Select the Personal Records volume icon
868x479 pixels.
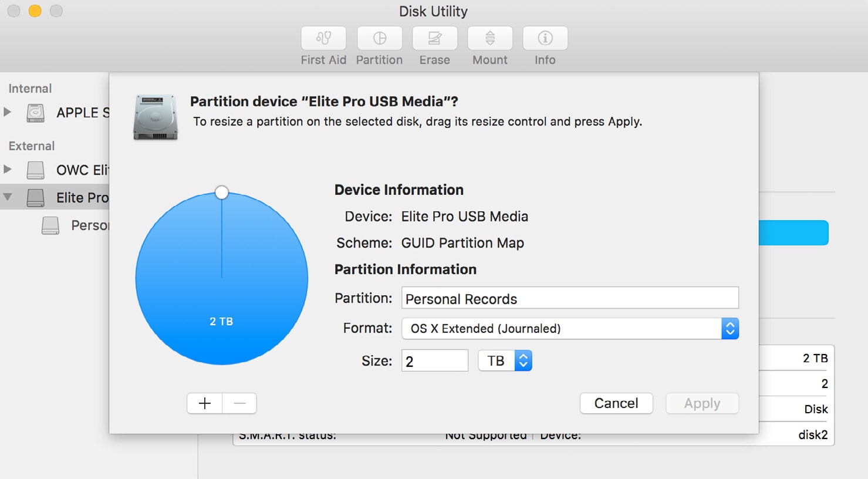click(50, 225)
